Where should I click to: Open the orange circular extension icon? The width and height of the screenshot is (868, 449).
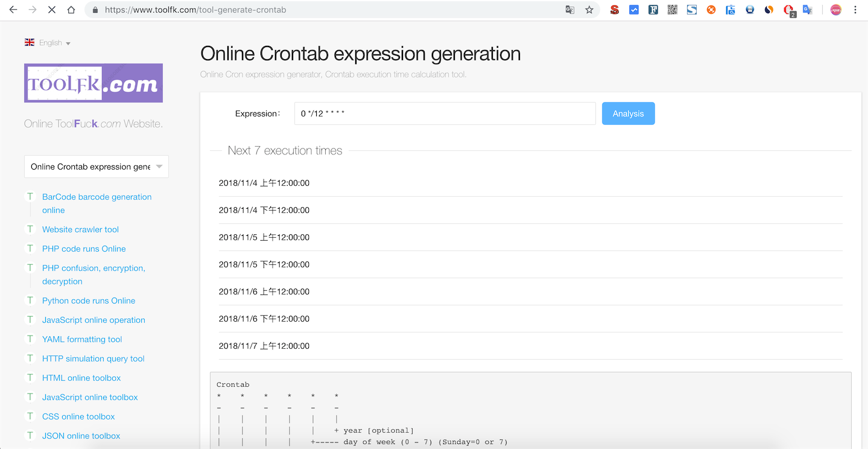pos(711,9)
